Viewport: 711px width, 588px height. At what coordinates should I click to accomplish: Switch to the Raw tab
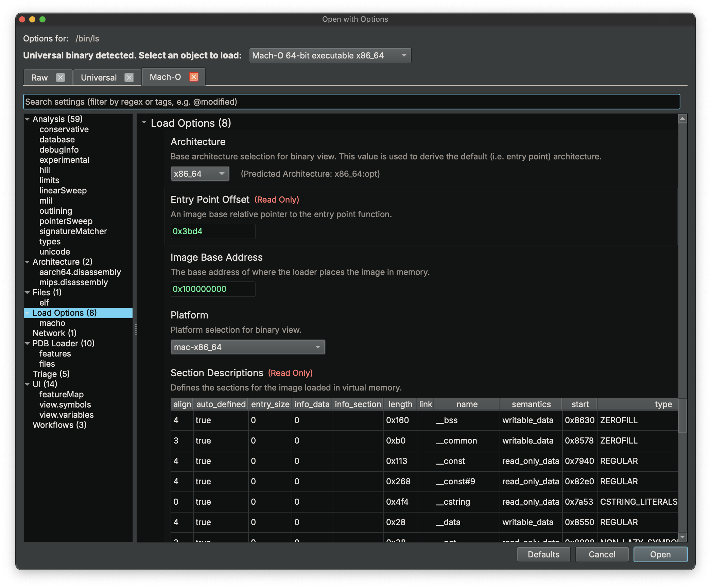coord(40,77)
